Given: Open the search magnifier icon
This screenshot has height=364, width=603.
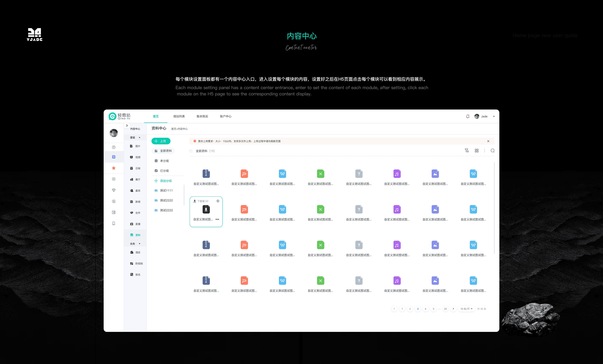Looking at the screenshot, I should coord(492,151).
